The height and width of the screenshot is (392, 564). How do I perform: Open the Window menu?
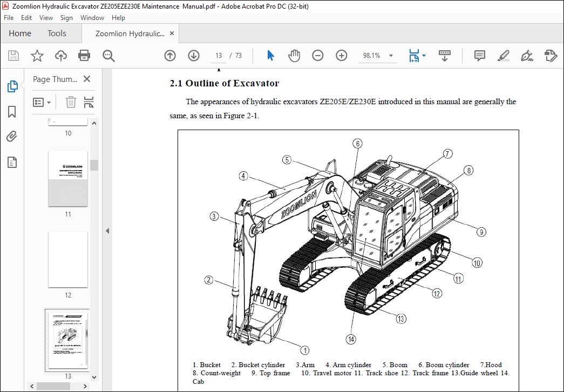click(x=92, y=18)
